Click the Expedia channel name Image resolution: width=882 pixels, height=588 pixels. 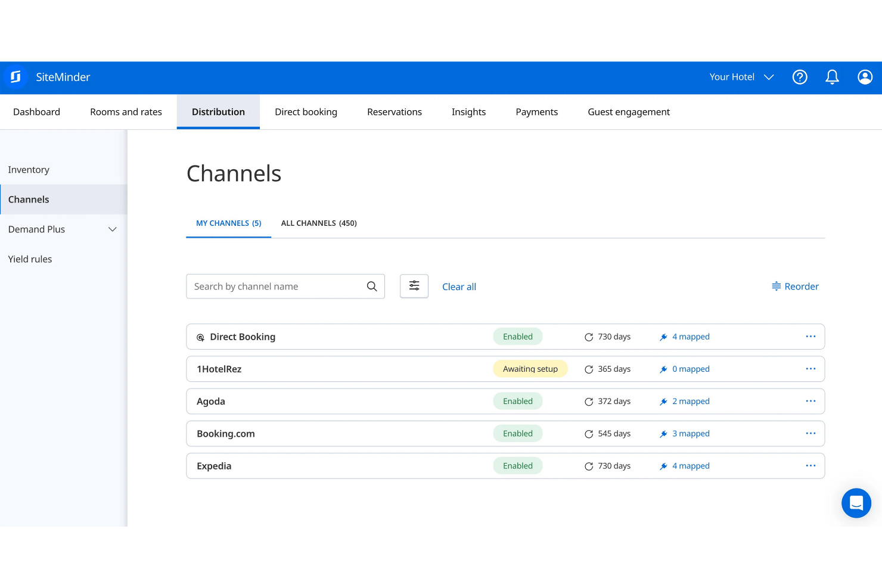point(214,466)
